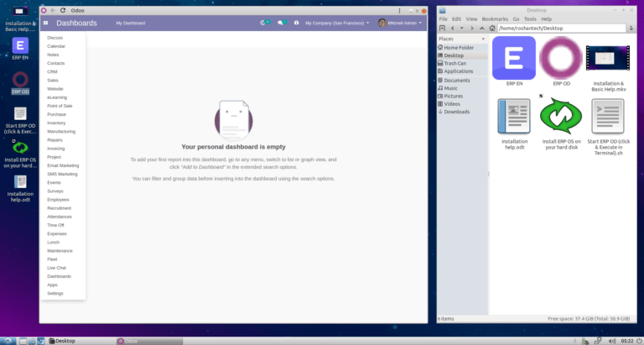The width and height of the screenshot is (644, 345).
Task: Open Discuss from the apps menu
Action: coord(55,38)
